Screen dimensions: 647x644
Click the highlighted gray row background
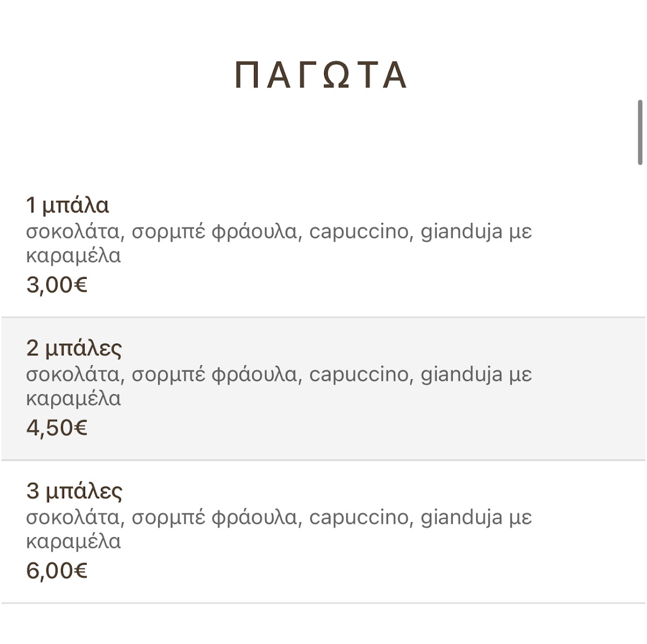click(323, 389)
